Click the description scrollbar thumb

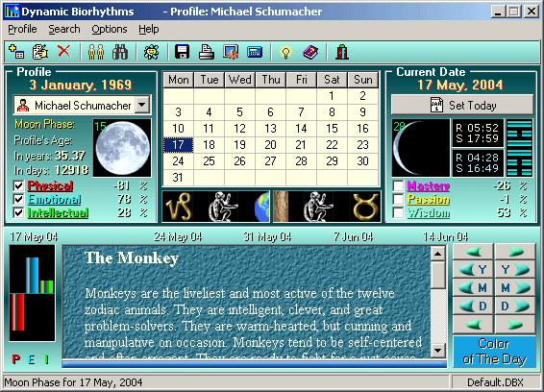[x=438, y=274]
